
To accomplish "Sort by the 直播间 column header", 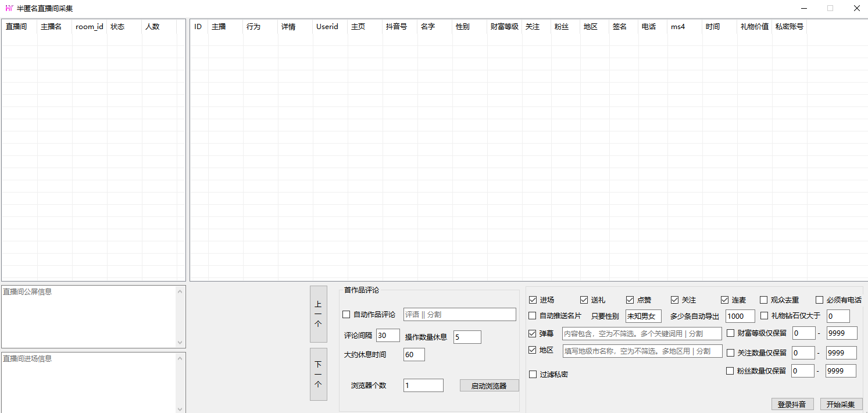I will click(20, 27).
